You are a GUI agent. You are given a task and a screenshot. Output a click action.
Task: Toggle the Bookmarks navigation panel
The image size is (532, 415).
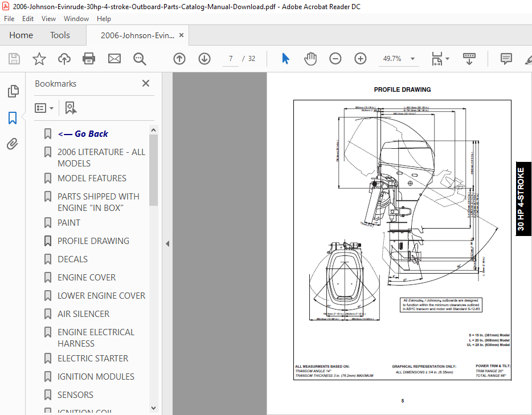[13, 118]
